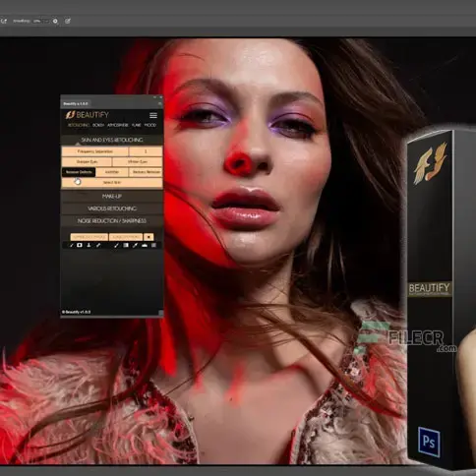The height and width of the screenshot is (476, 476).
Task: Switch to the Mood tab
Action: click(x=150, y=125)
